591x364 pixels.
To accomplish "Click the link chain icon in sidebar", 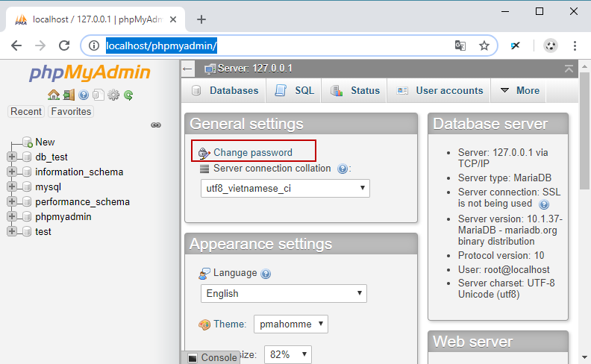I will (x=156, y=125).
